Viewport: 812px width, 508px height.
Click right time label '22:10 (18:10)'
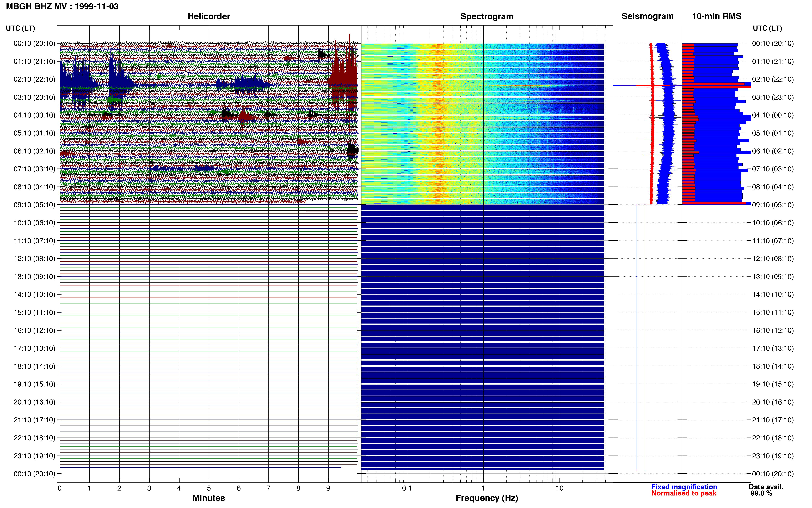coord(773,438)
